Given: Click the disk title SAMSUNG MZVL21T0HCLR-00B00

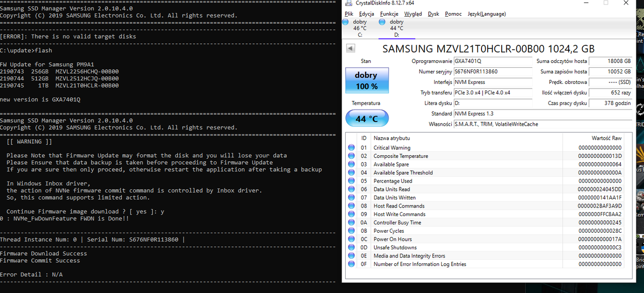Looking at the screenshot, I should [489, 49].
